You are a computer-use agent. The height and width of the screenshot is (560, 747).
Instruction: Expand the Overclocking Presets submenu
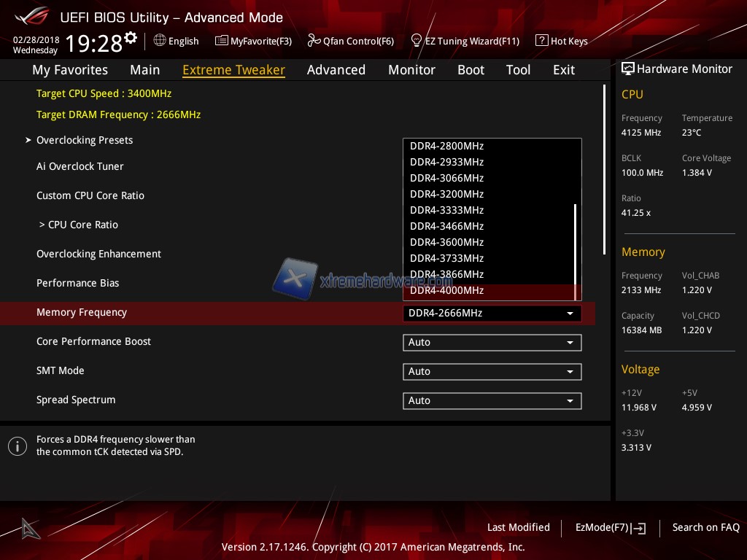pos(85,140)
